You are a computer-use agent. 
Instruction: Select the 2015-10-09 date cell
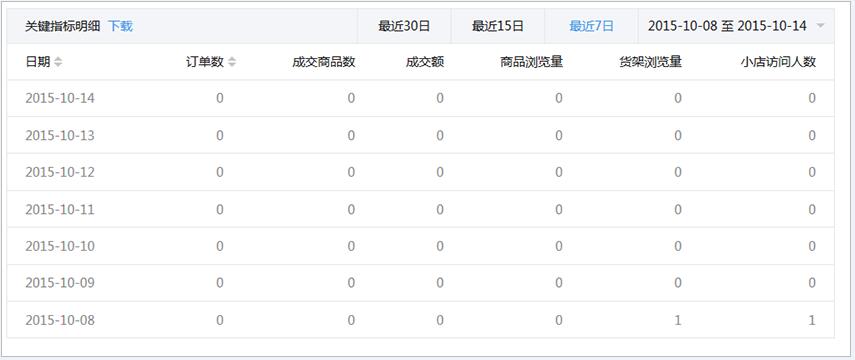point(60,283)
